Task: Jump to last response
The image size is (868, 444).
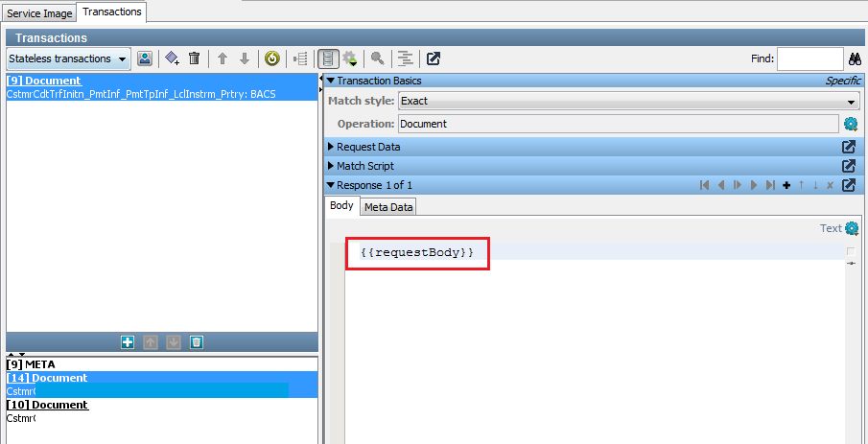Action: coord(770,185)
